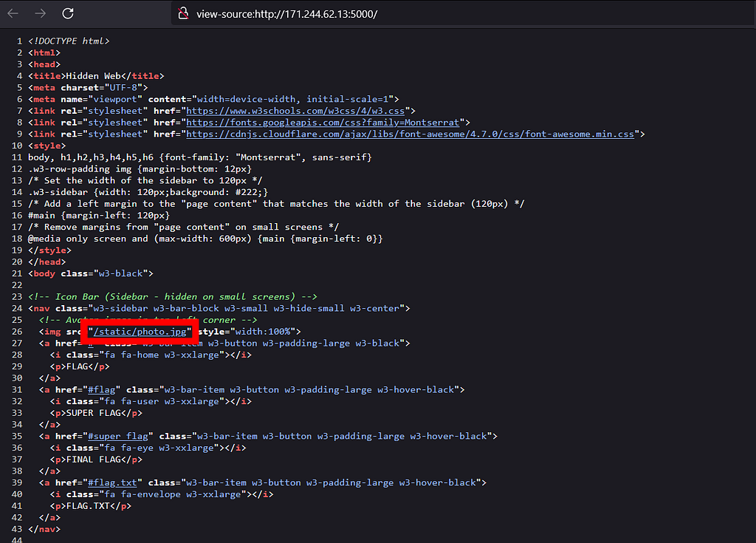Click the 'FLAG.TXT' paragraph text
Image resolution: width=756 pixels, height=543 pixels.
88,506
